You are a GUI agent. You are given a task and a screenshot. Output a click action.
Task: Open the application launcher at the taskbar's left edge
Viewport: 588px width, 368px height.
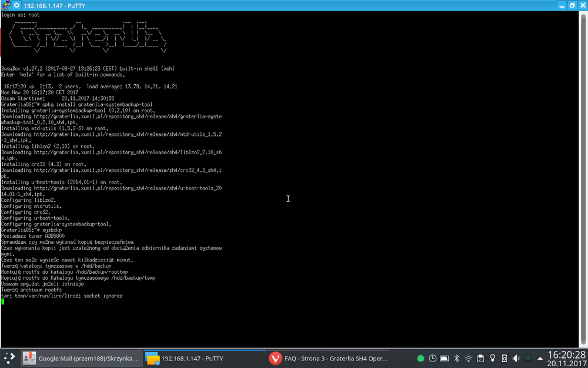8,357
